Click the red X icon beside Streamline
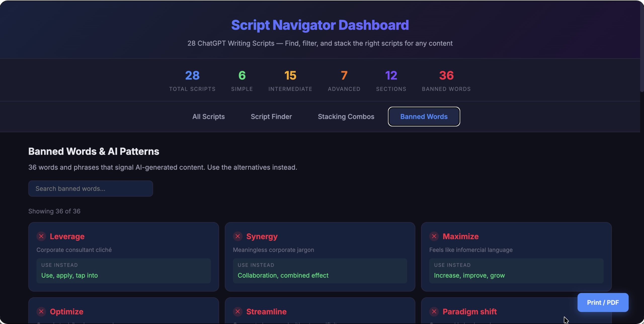 237,312
